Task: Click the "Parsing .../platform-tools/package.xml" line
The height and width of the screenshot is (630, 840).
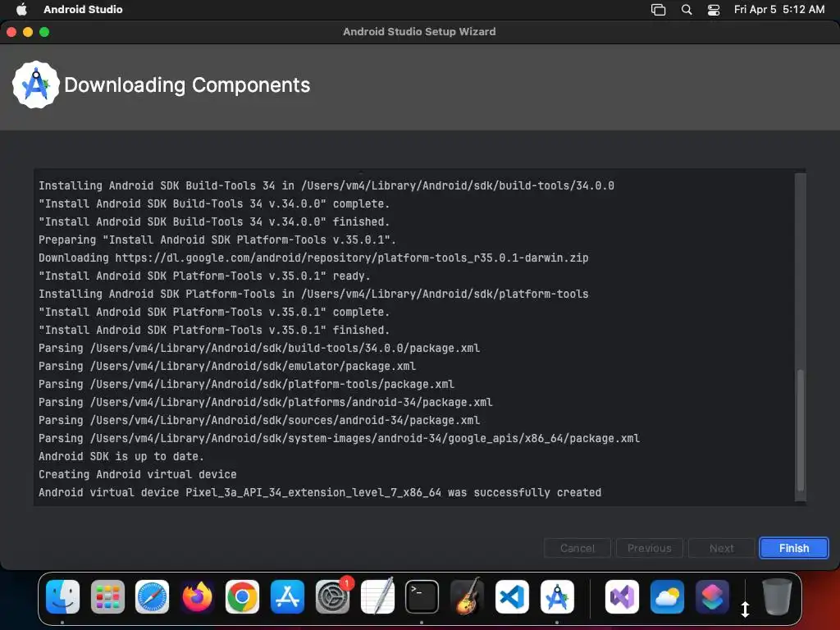Action: 246,384
